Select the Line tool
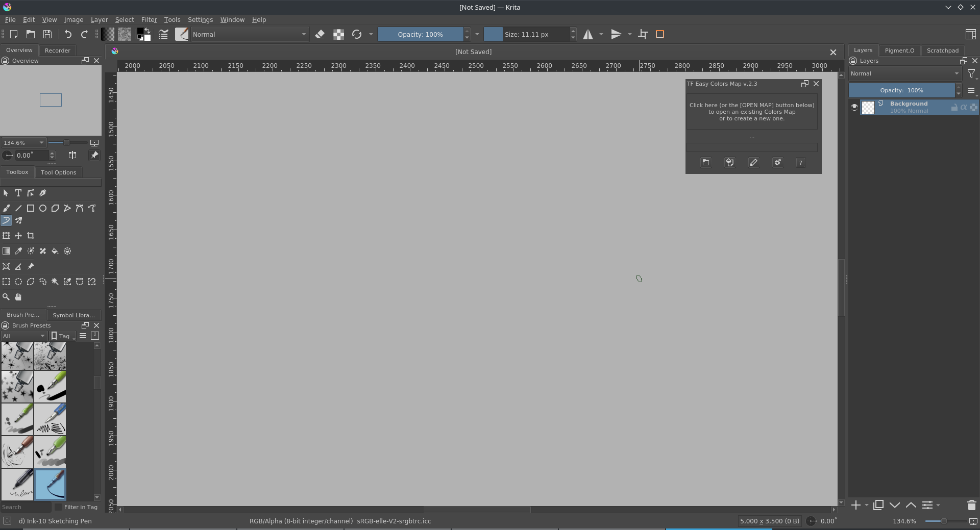 (x=18, y=208)
